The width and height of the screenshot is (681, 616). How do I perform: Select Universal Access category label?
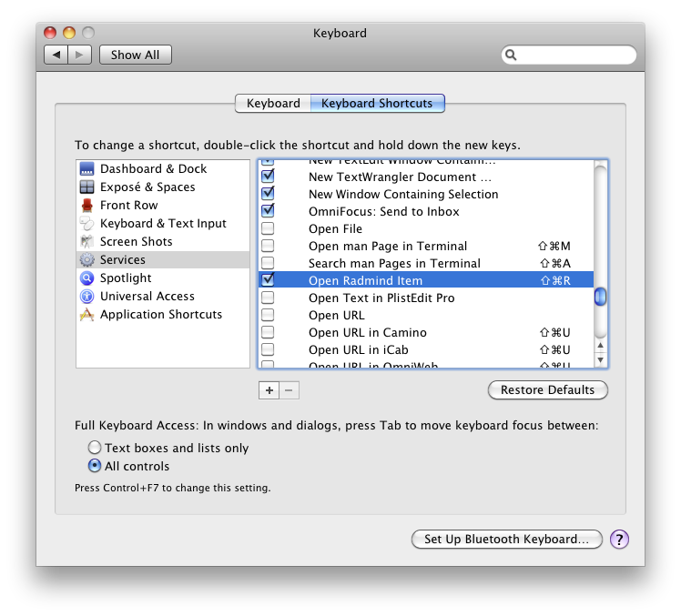pos(147,296)
